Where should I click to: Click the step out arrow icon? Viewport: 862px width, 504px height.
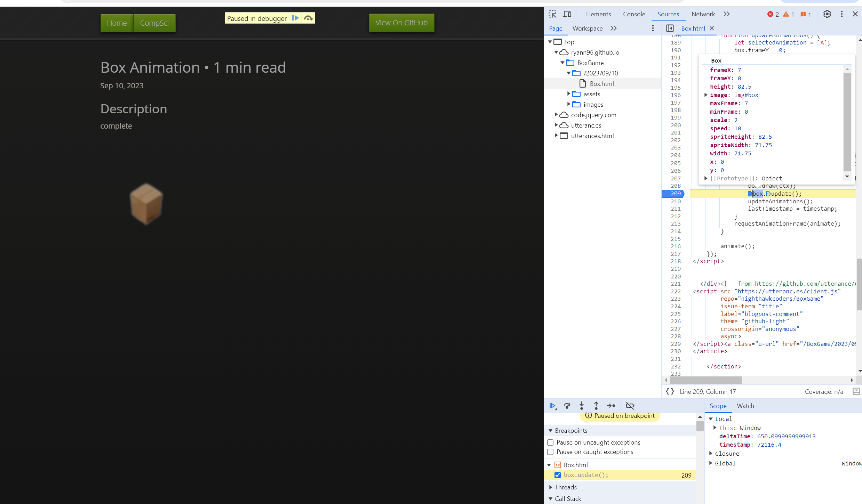click(596, 406)
